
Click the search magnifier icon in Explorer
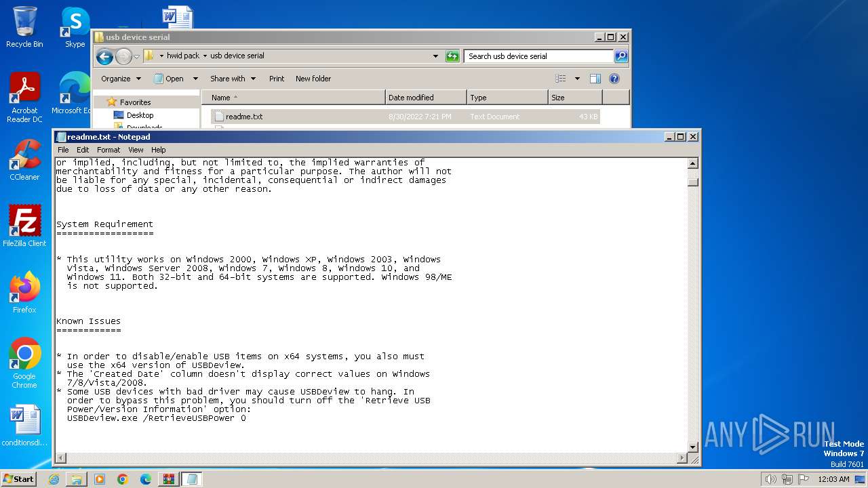620,56
